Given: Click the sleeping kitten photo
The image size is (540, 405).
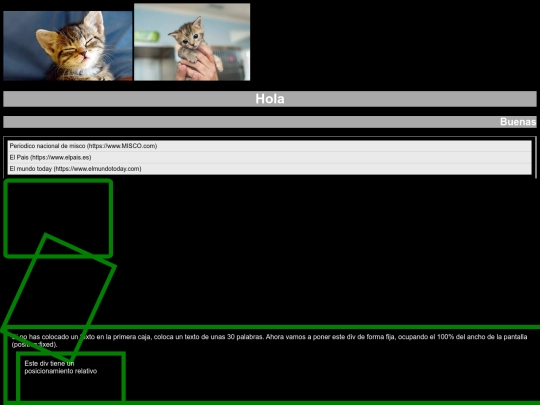Looking at the screenshot, I should tap(68, 46).
